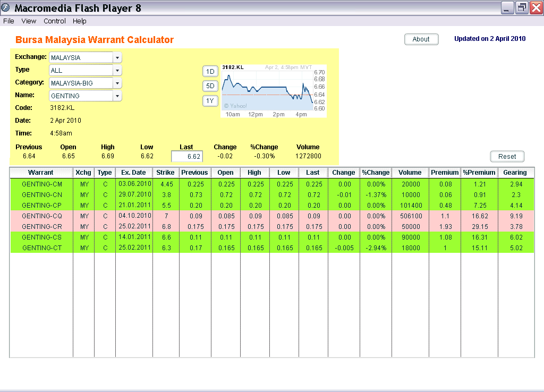Open the Help menu
The image size is (544, 392).
click(80, 21)
